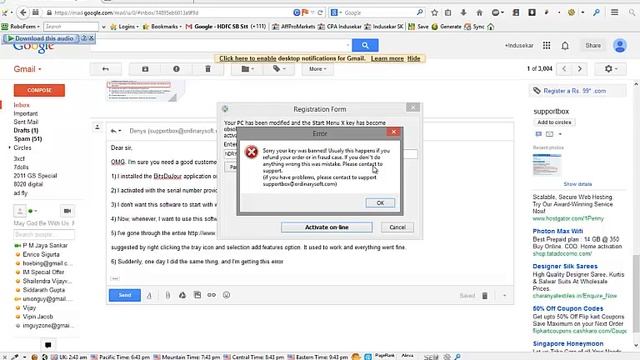Close the Error dialog with its X button
This screenshot has width=640, height=360.
pyautogui.click(x=393, y=132)
